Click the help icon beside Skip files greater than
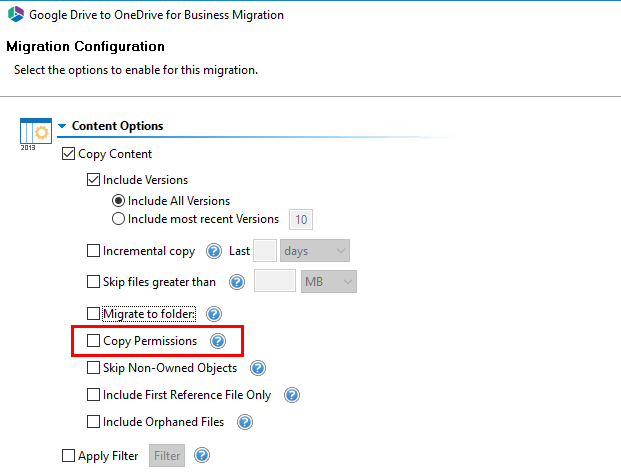 [x=237, y=282]
